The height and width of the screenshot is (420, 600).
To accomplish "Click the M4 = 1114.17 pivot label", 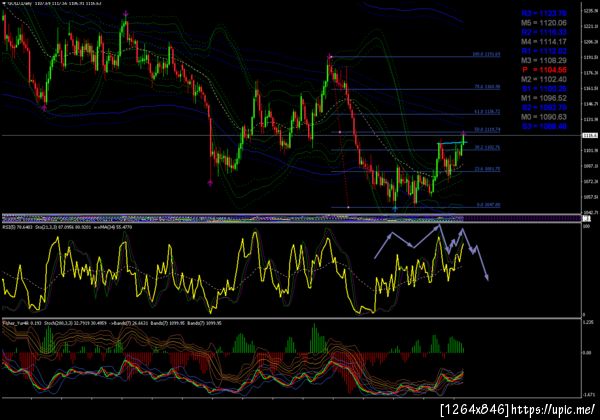I will tap(544, 42).
